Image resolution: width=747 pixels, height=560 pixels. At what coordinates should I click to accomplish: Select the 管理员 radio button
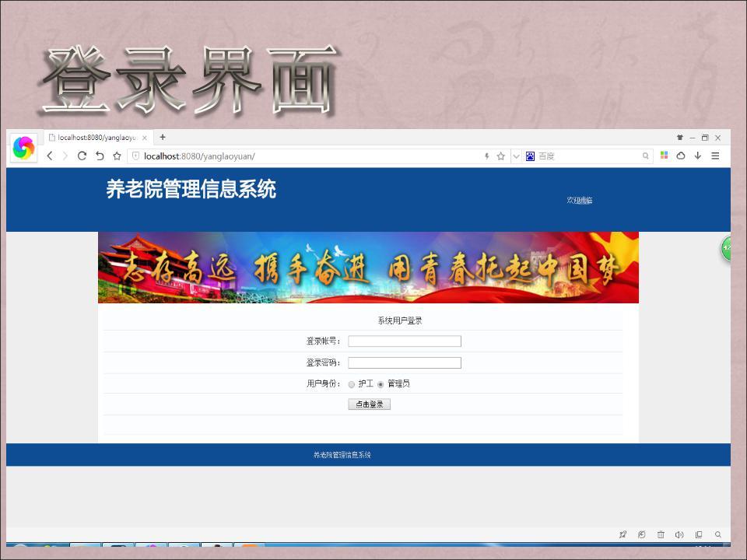point(381,384)
